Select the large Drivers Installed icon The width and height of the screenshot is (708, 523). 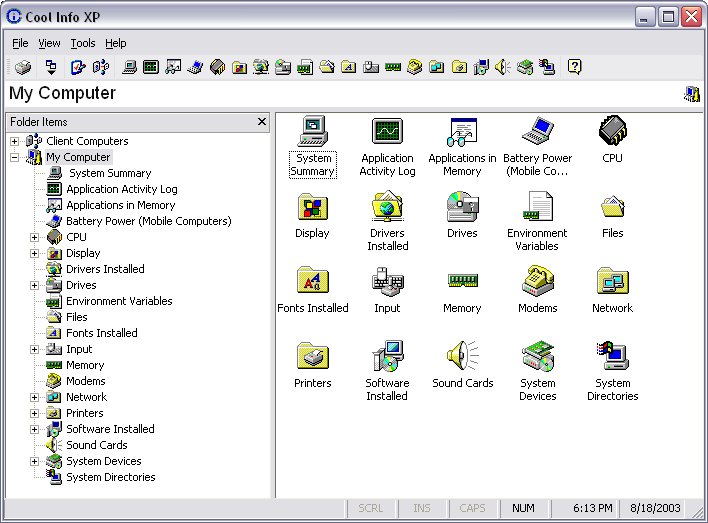tap(387, 206)
